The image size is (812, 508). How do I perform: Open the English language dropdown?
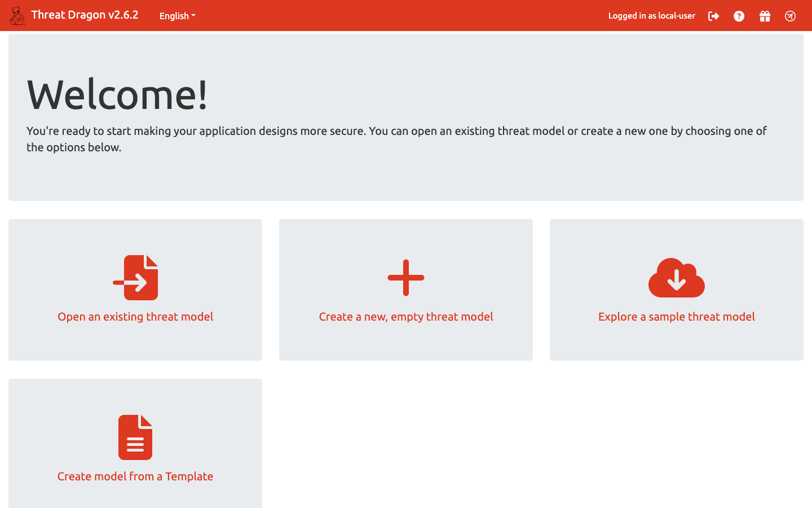coord(177,16)
